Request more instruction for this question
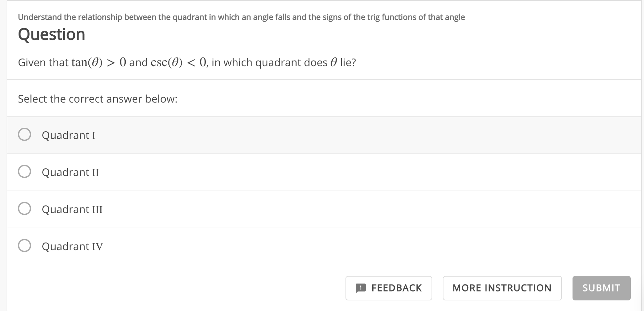This screenshot has height=311, width=644. coord(502,288)
